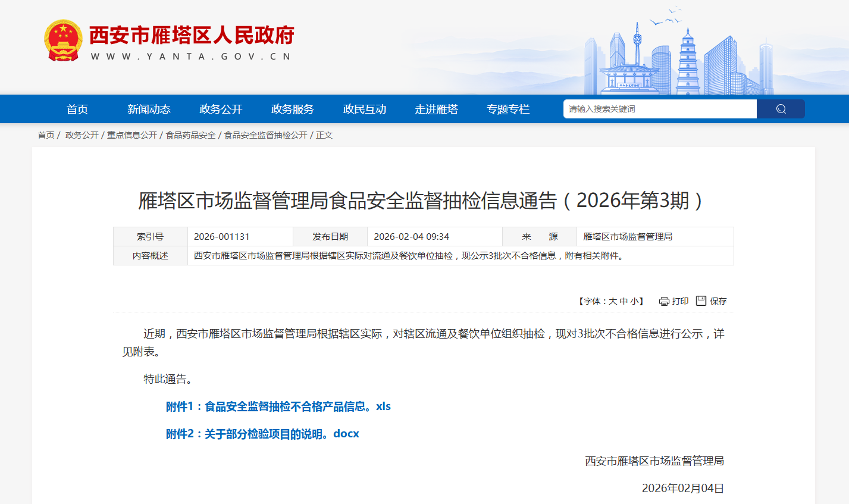
Task: Click 食品药品安全 breadcrumb link
Action: click(x=190, y=135)
